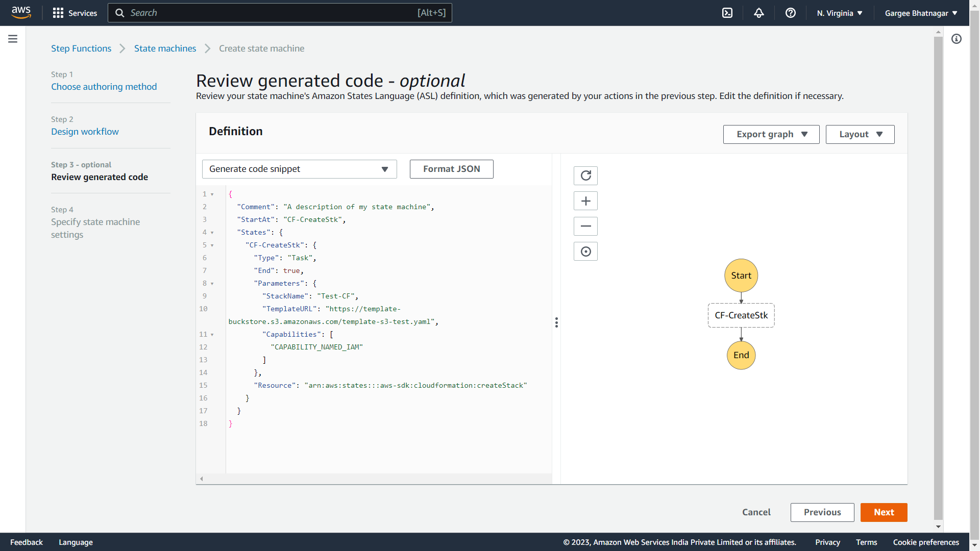980x551 pixels.
Task: Zoom out of the workflow graph
Action: [585, 226]
